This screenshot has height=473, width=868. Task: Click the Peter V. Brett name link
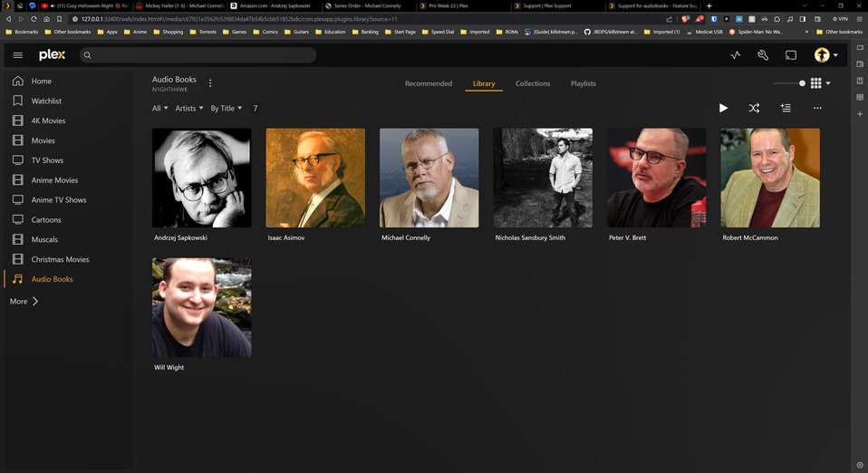point(627,237)
